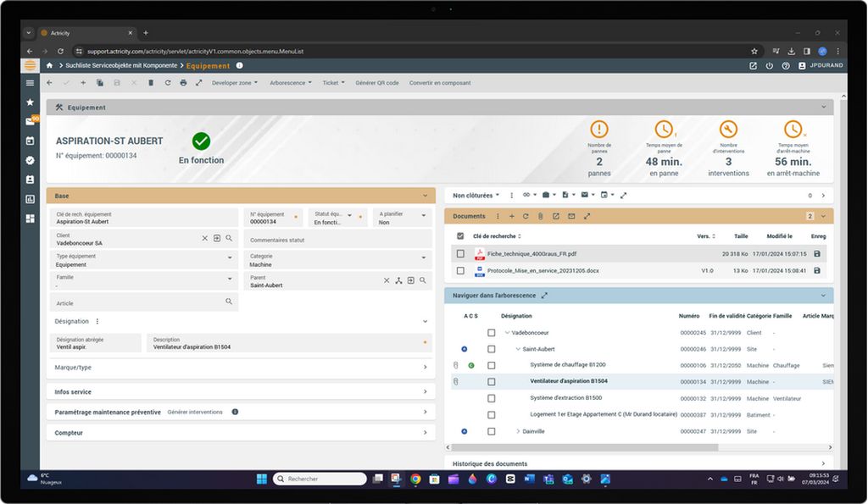Refresh the equipment form

(167, 82)
